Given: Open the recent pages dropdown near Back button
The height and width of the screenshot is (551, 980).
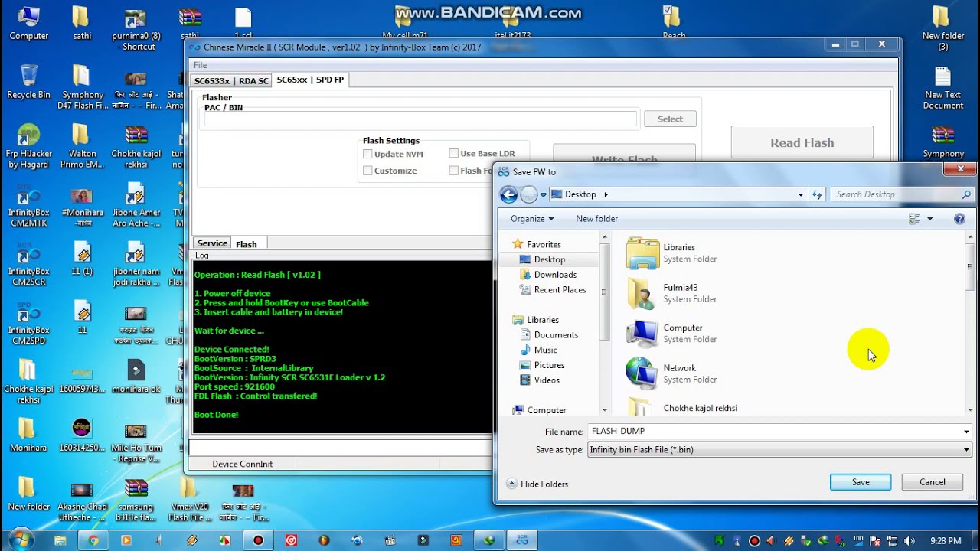Looking at the screenshot, I should click(x=543, y=195).
